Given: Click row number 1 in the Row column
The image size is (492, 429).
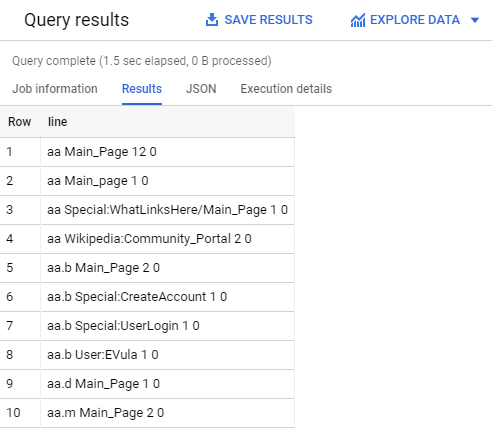Looking at the screenshot, I should pyautogui.click(x=9, y=152).
